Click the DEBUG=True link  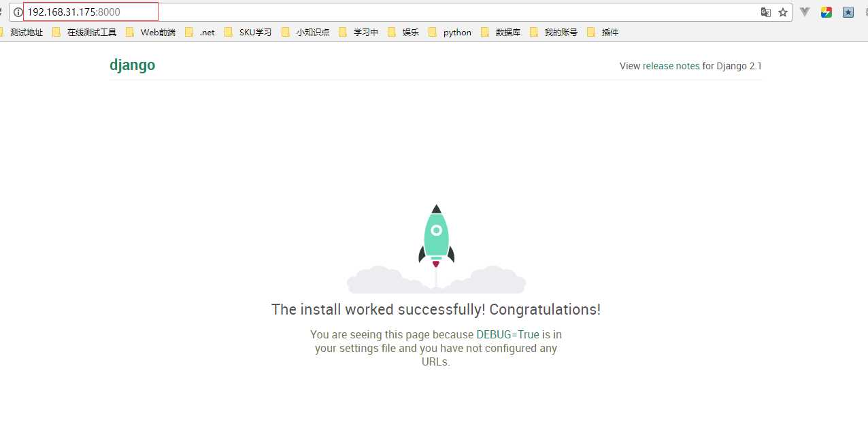507,334
